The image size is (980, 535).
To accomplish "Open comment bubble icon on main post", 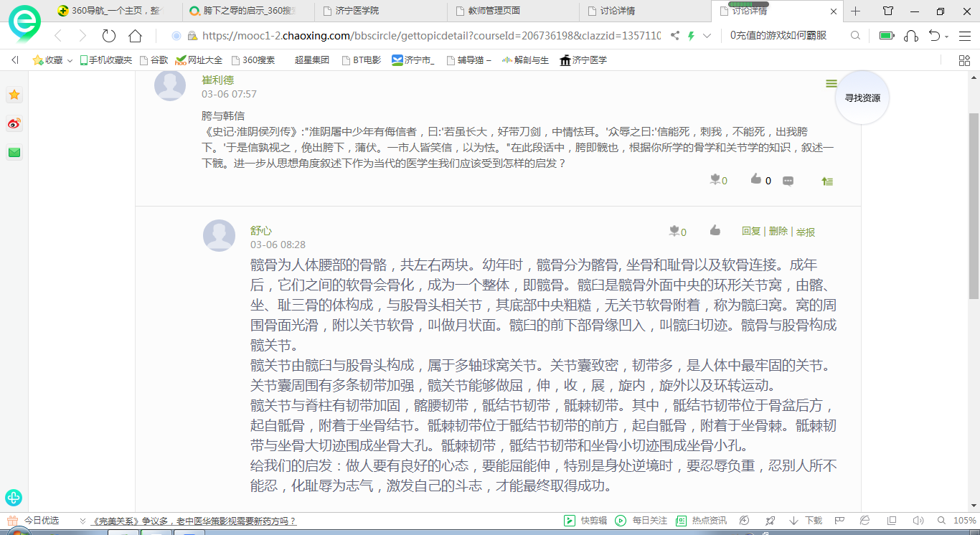I will (x=788, y=181).
